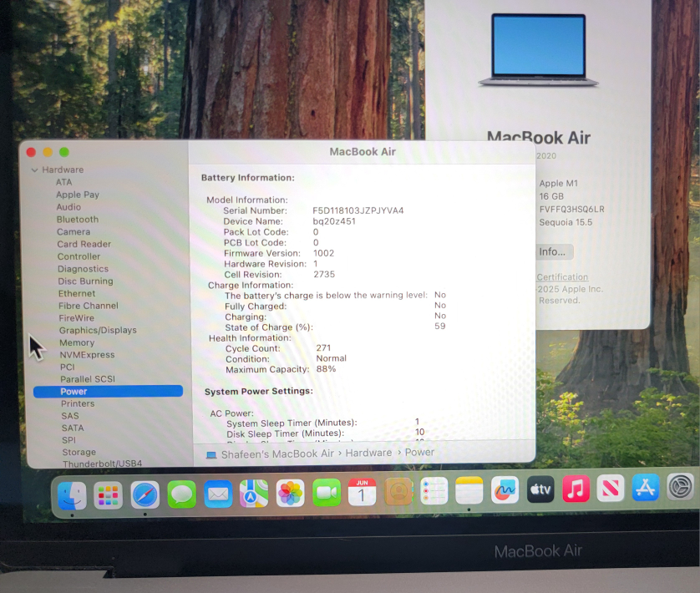The image size is (700, 593).
Task: Click MacBook Air image in About window
Action: [539, 50]
